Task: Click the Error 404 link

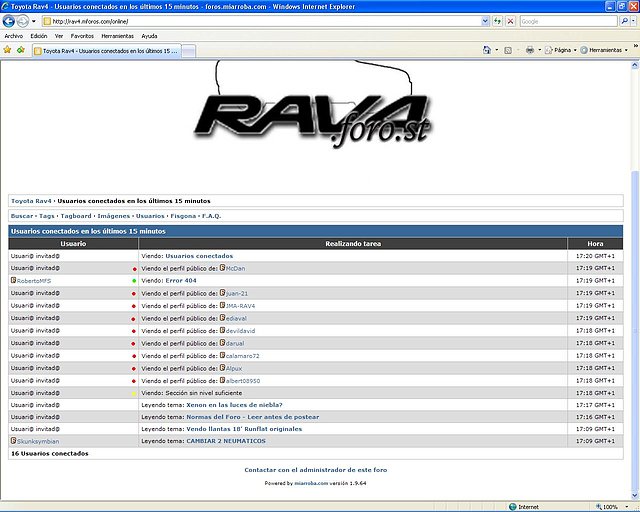Action: point(180,280)
